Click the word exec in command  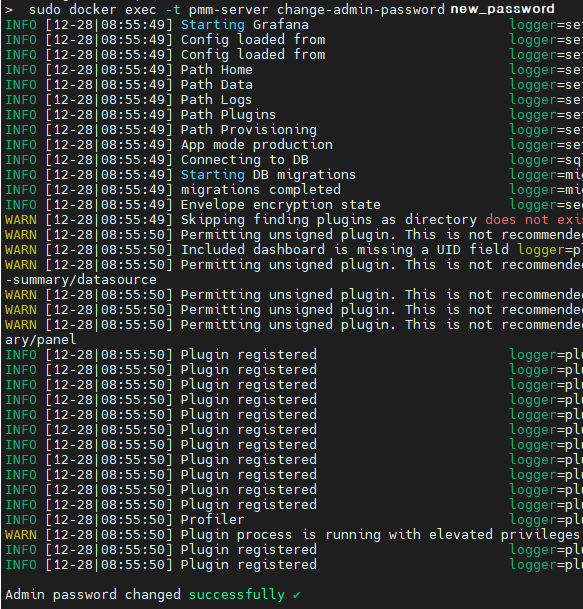pos(141,9)
